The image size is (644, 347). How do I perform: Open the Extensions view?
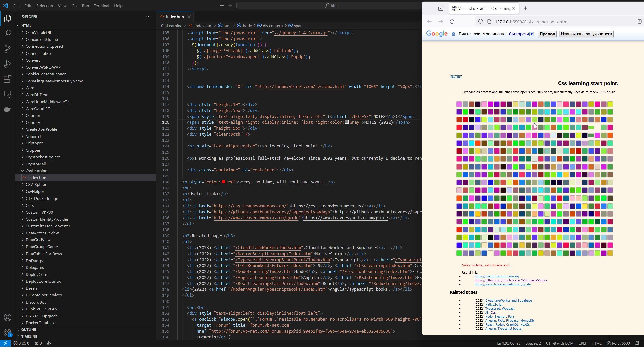pos(8,79)
